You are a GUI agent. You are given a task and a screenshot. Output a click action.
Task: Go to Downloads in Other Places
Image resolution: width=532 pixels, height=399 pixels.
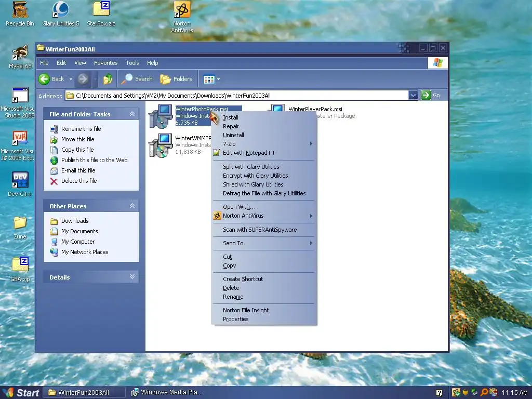click(x=69, y=221)
